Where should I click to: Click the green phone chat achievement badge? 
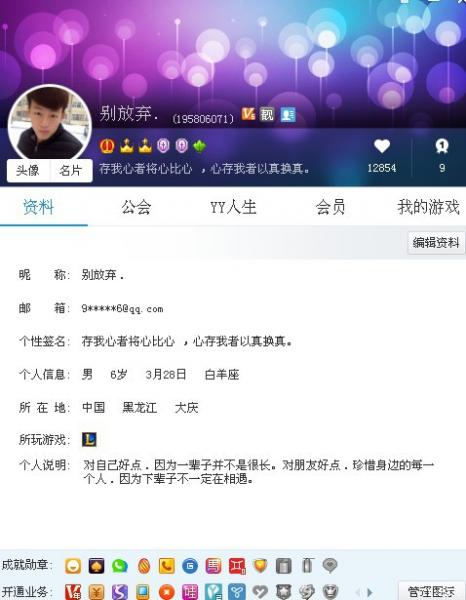pos(120,566)
